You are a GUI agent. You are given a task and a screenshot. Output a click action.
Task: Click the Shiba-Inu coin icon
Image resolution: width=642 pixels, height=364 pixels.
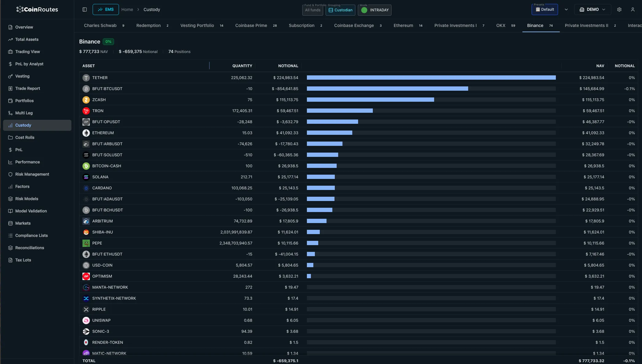pyautogui.click(x=86, y=232)
